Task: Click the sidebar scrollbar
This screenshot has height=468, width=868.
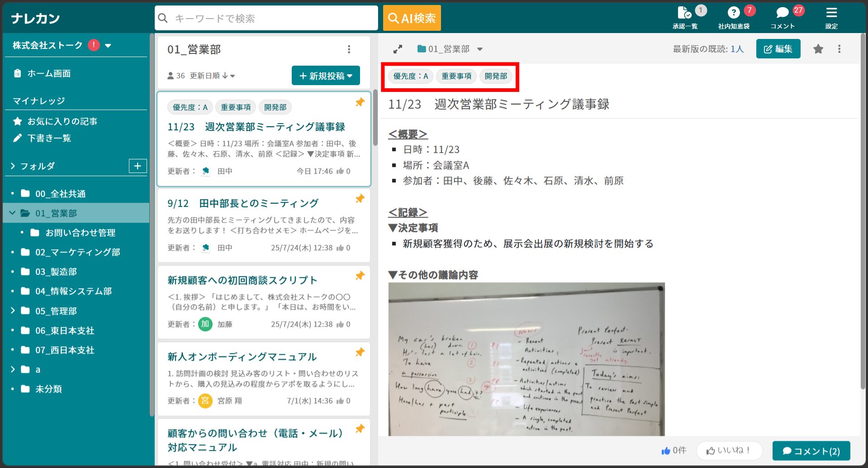Action: 152,224
